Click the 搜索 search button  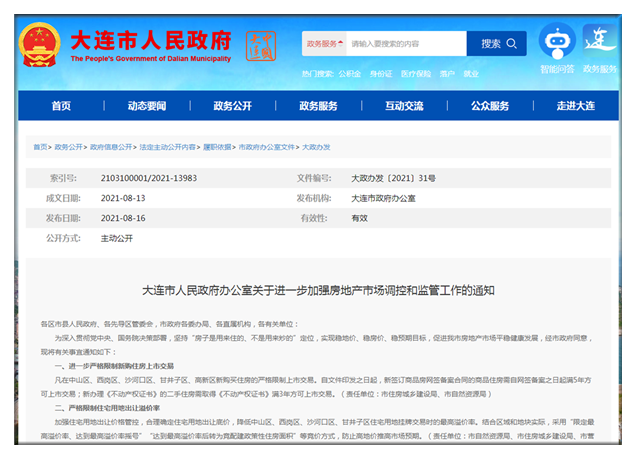point(496,44)
